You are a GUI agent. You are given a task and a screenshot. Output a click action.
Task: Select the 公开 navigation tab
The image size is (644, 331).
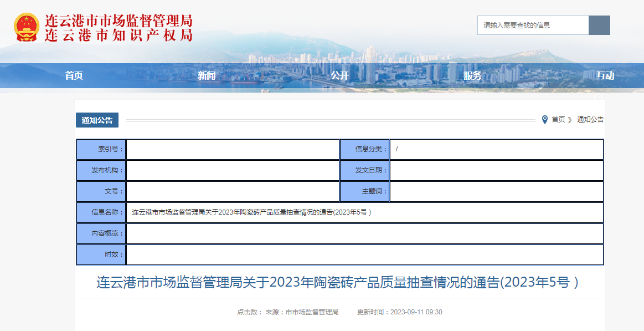tap(339, 76)
